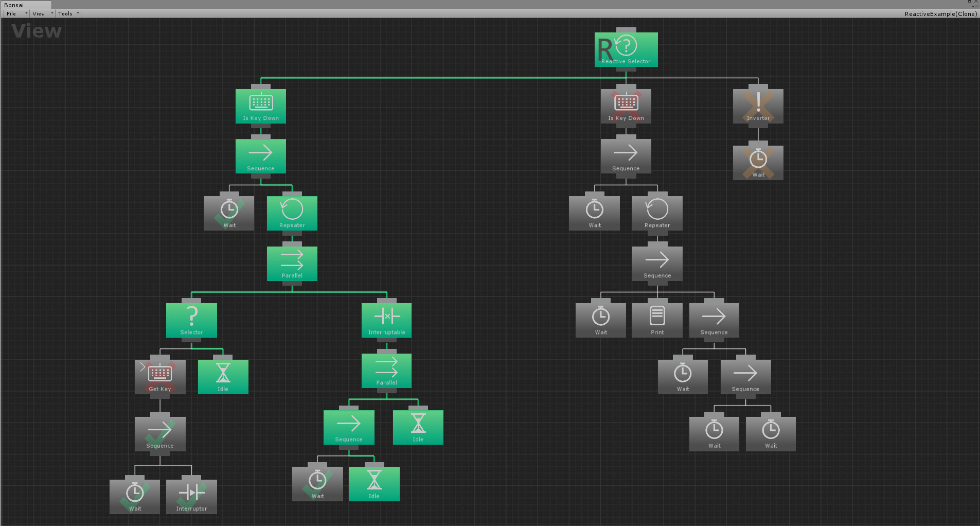The height and width of the screenshot is (526, 980).
Task: Open the File dropdown menu
Action: [x=15, y=13]
